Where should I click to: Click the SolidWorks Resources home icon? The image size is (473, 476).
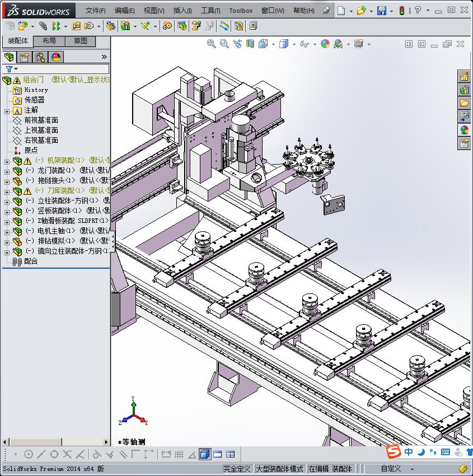pyautogui.click(x=464, y=77)
